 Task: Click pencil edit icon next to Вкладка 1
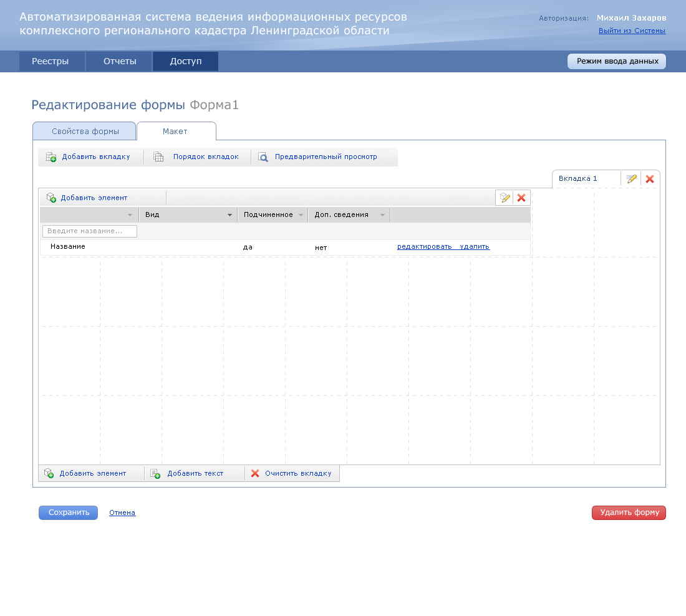click(632, 179)
